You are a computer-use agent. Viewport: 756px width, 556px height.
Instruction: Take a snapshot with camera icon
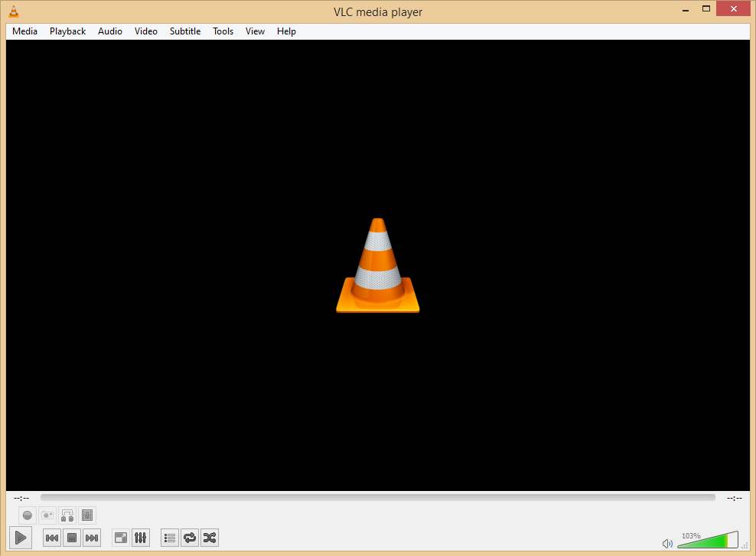point(47,515)
